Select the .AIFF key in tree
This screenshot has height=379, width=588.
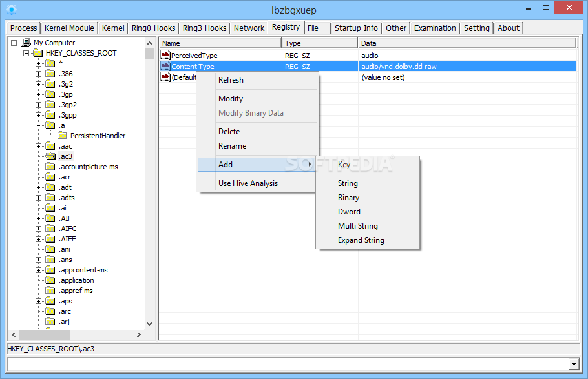click(x=67, y=239)
